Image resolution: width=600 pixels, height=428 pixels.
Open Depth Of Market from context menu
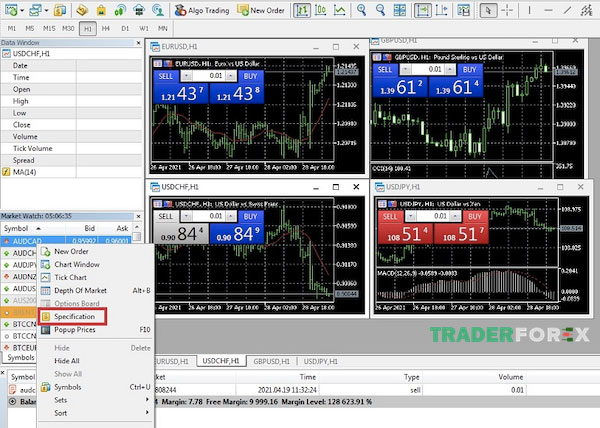(96, 290)
